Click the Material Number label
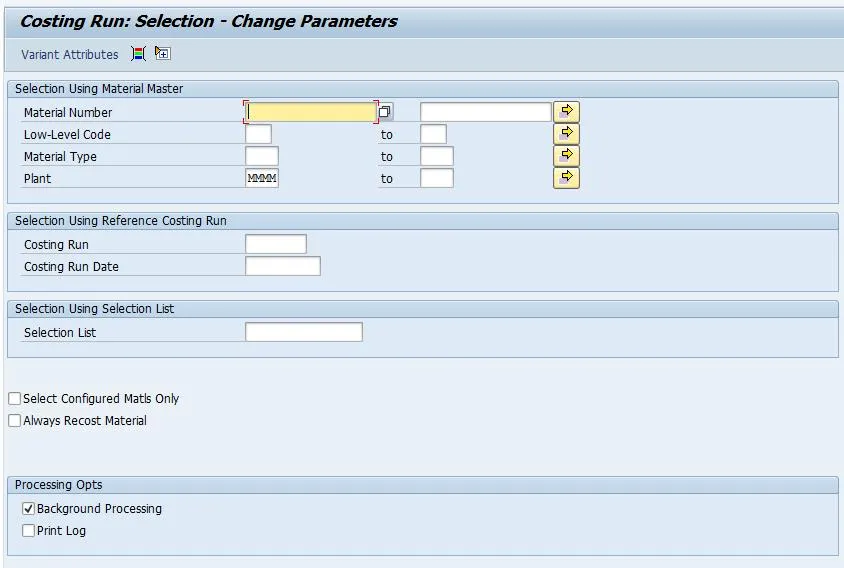The width and height of the screenshot is (844, 568). click(x=68, y=113)
